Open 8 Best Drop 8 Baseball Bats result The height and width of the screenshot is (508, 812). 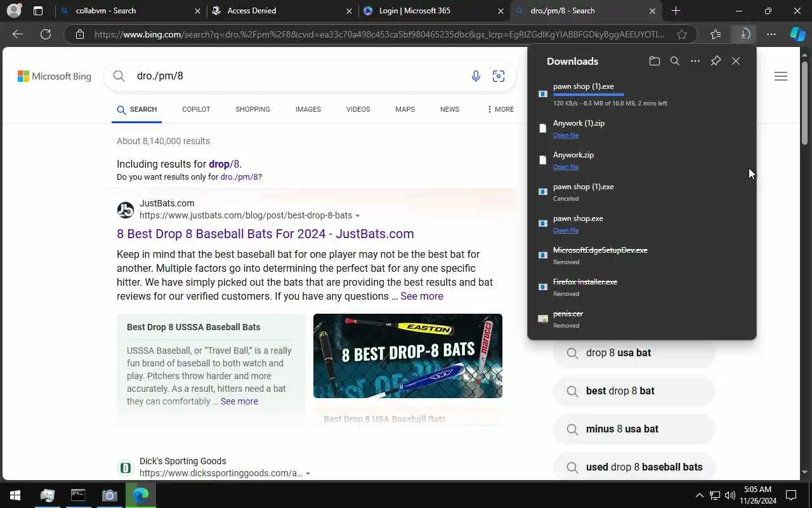coord(265,234)
